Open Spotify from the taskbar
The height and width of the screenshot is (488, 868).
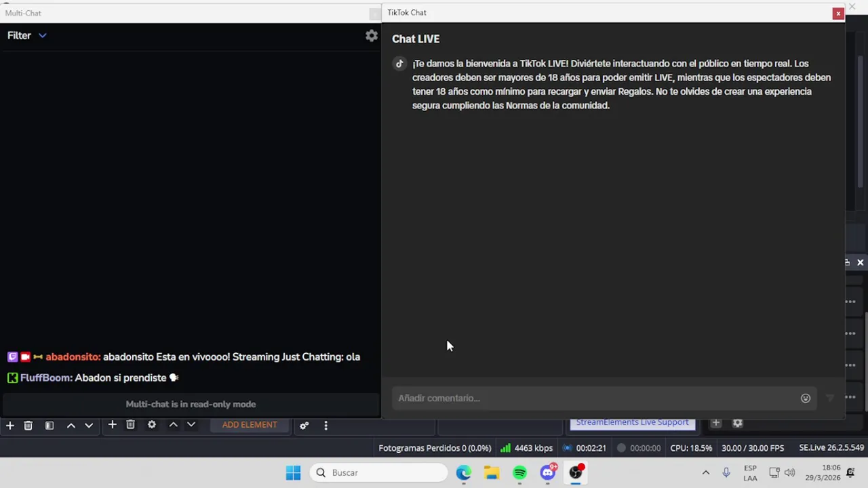click(519, 473)
